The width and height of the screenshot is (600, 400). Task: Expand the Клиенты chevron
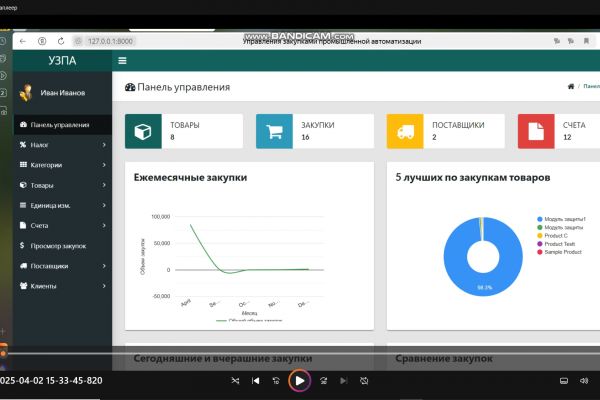point(104,286)
